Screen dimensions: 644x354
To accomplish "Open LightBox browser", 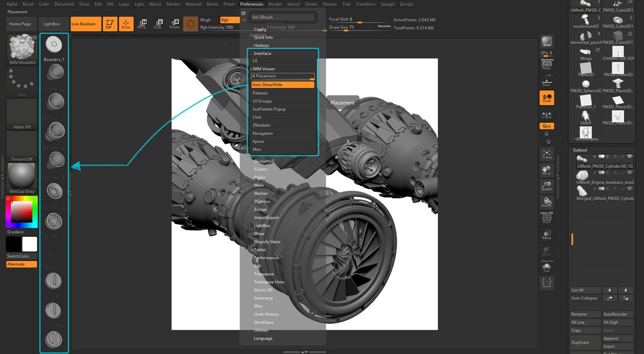I will pos(53,24).
